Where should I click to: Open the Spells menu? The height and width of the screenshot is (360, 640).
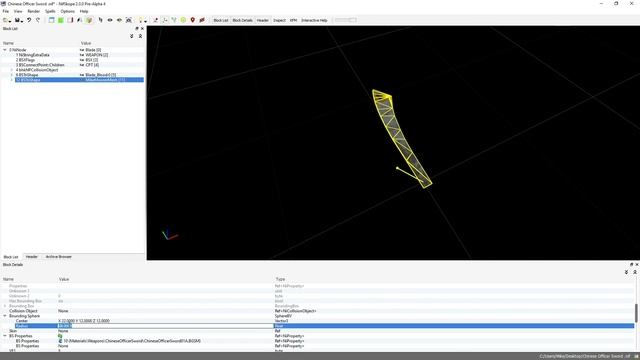click(x=50, y=11)
